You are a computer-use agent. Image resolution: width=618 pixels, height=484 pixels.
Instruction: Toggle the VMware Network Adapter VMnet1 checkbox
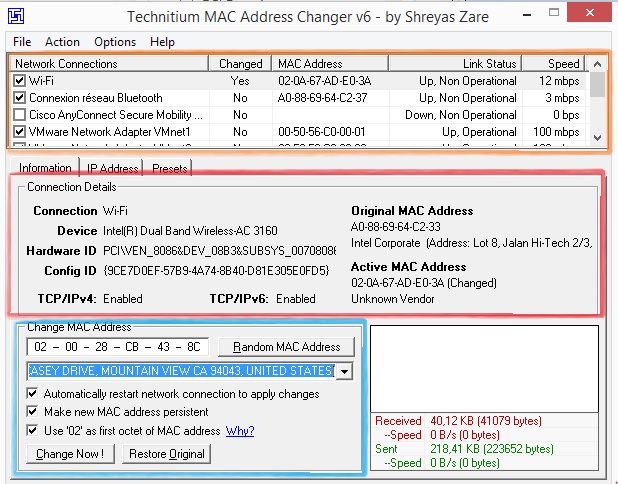click(x=19, y=132)
